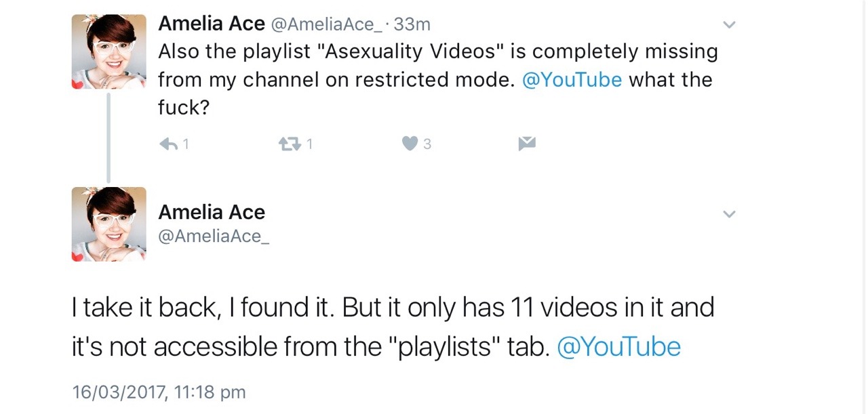Screen dimensions: 868x414
Task: Click the Amelia Ace name beside "33m"
Action: (x=212, y=24)
